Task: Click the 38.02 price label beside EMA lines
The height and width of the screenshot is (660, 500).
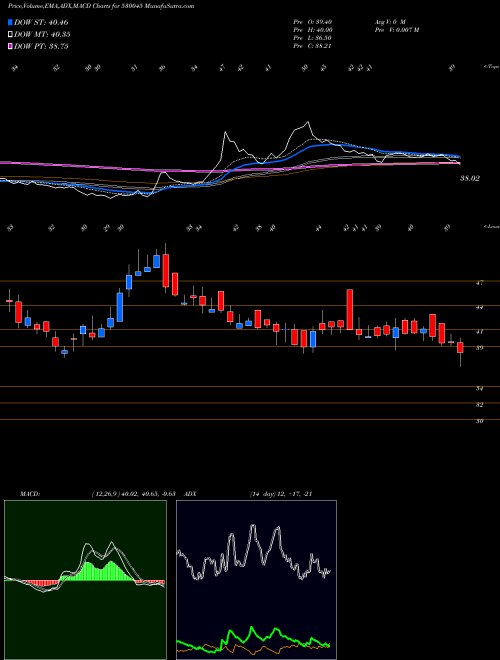Action: (x=470, y=178)
